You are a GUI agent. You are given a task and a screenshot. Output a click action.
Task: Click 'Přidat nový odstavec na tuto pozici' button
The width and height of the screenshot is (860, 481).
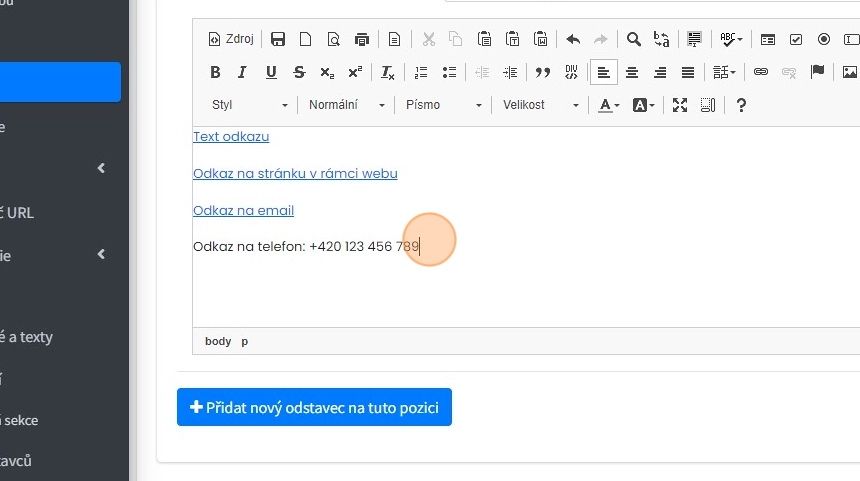(x=314, y=407)
